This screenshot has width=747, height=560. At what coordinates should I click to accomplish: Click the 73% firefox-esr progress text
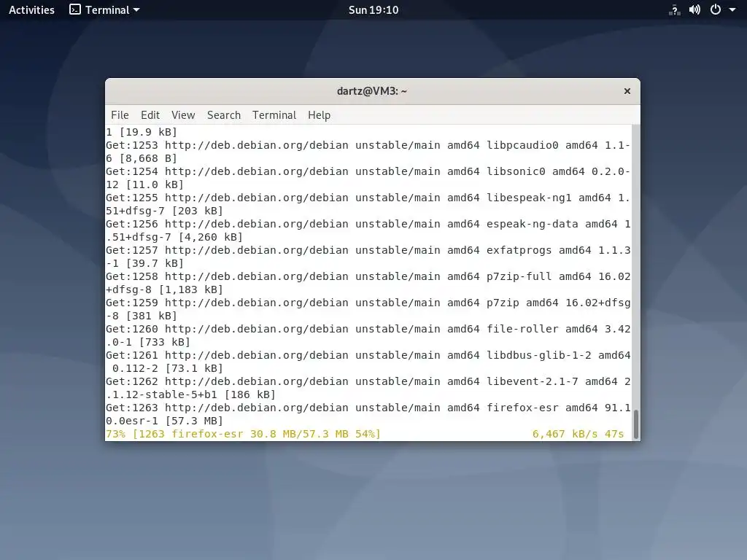[x=243, y=434]
